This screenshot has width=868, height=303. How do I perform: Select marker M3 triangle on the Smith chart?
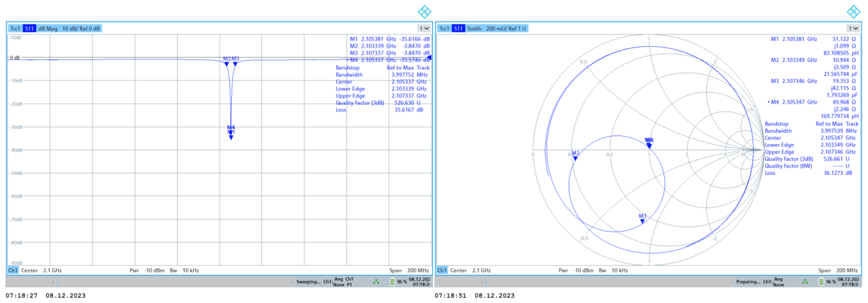click(642, 221)
